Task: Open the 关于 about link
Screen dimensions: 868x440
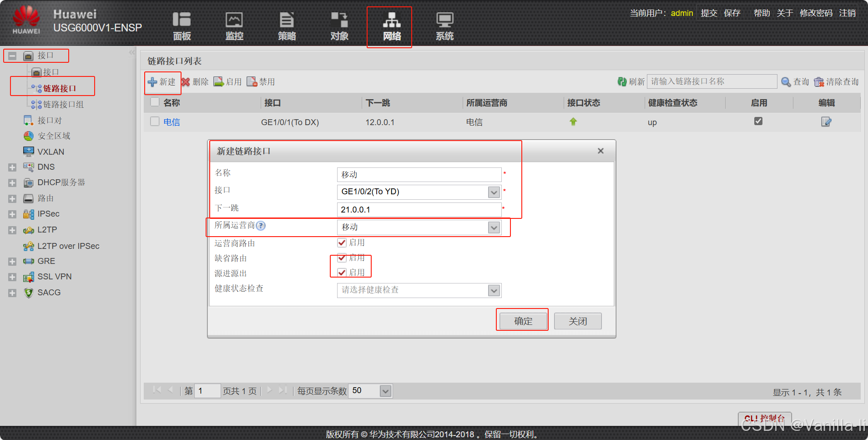Action: (x=785, y=13)
